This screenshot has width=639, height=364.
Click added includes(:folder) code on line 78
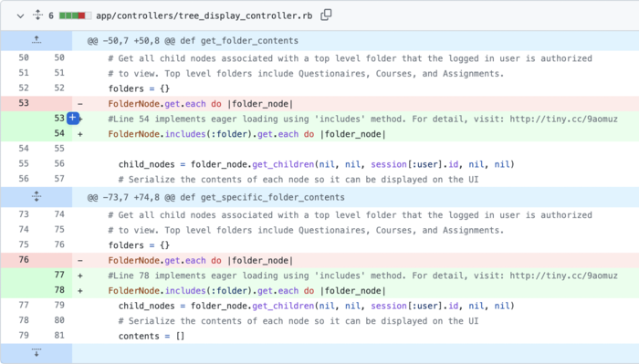[x=247, y=291]
